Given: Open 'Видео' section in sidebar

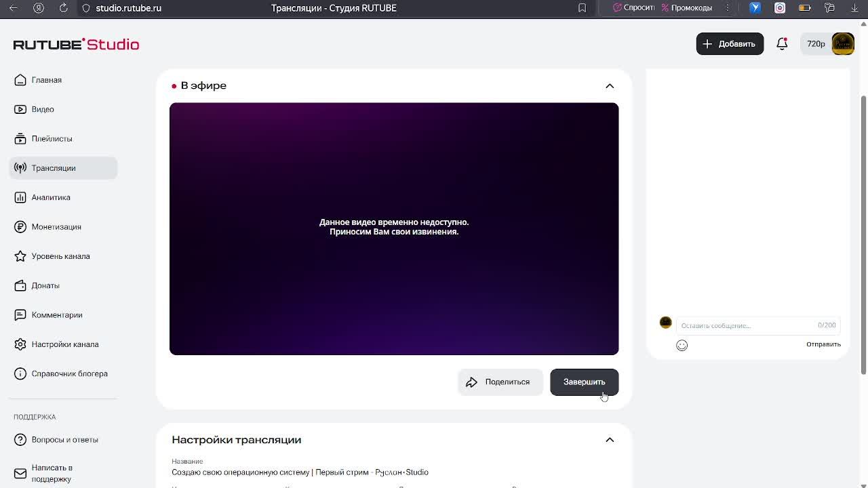Looking at the screenshot, I should click(x=63, y=109).
